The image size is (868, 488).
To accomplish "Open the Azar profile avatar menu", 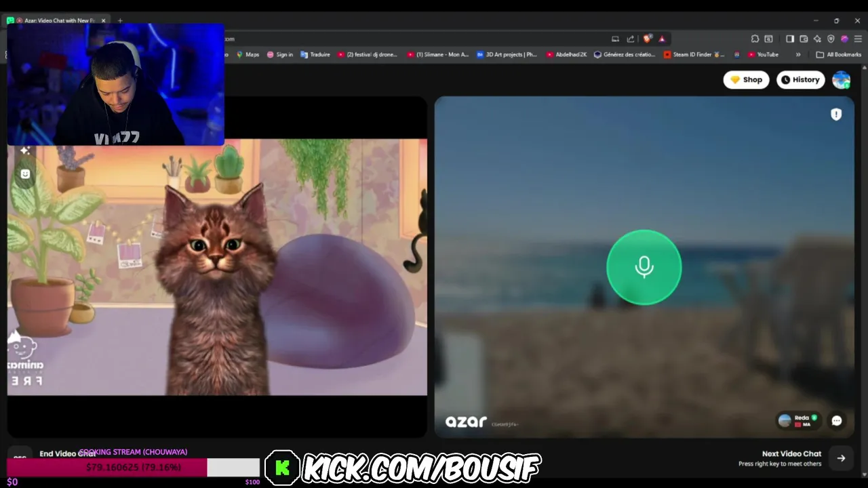I will pyautogui.click(x=841, y=79).
